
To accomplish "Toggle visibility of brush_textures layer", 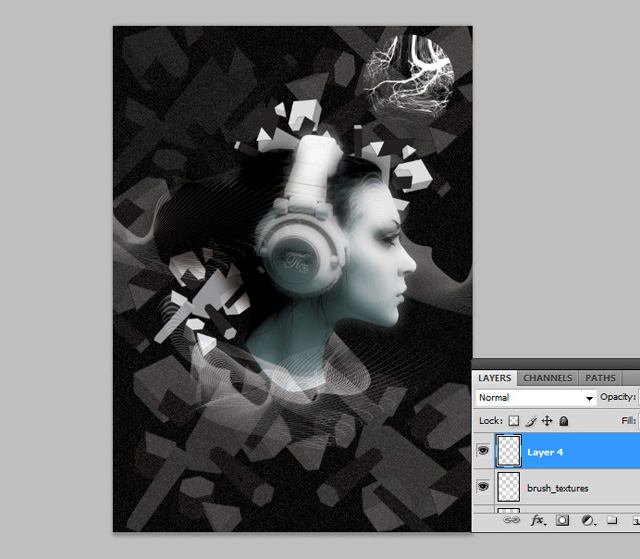I will coord(484,487).
